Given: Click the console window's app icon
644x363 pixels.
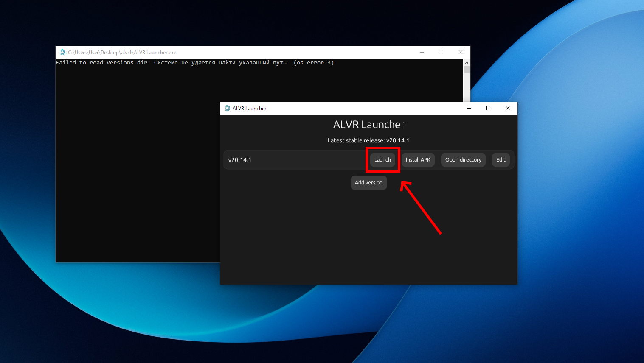Looking at the screenshot, I should [63, 53].
